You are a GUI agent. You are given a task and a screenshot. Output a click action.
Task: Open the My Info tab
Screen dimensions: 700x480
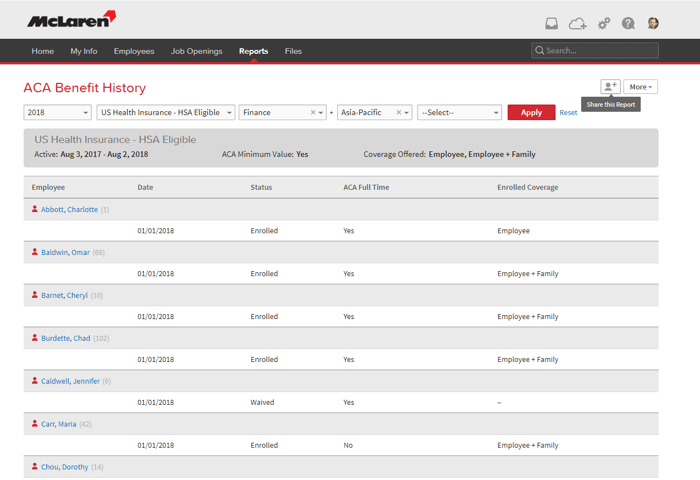tap(83, 51)
